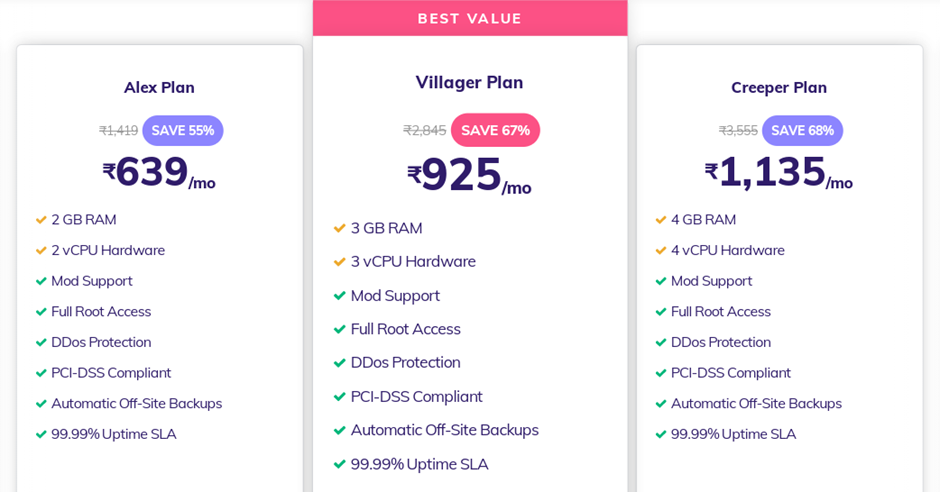Screen dimensions: 940x492
Task: Click the SAVE 68% badge
Action: click(802, 131)
